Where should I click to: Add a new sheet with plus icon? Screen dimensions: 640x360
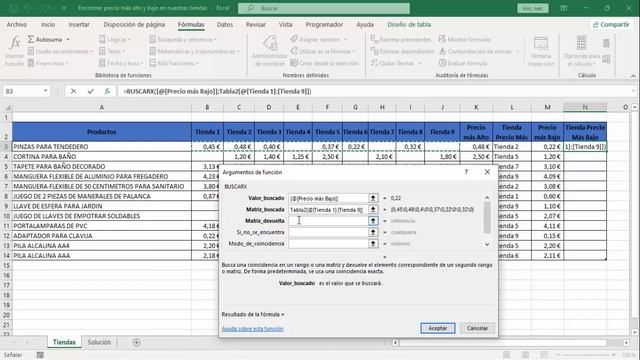point(136,342)
